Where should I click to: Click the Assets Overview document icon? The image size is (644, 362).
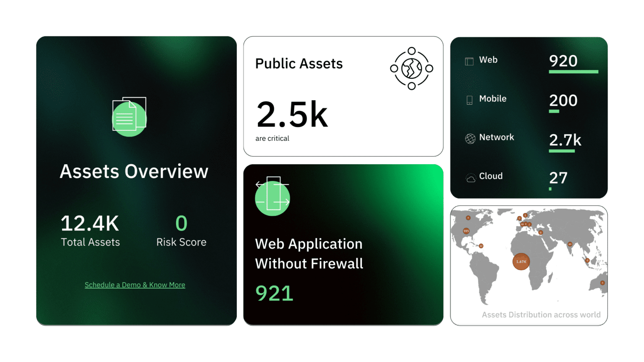coord(129,116)
